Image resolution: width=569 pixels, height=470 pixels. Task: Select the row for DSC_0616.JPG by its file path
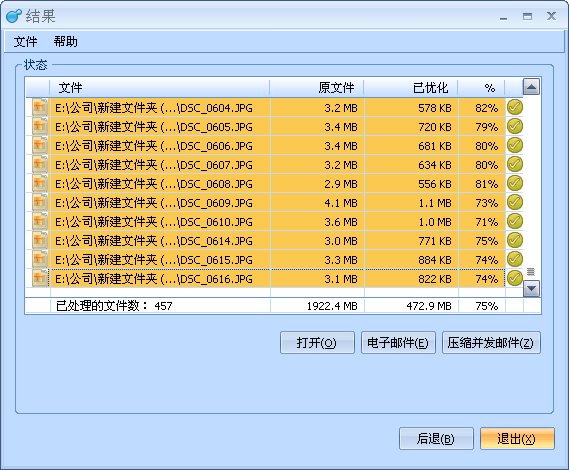tap(154, 279)
